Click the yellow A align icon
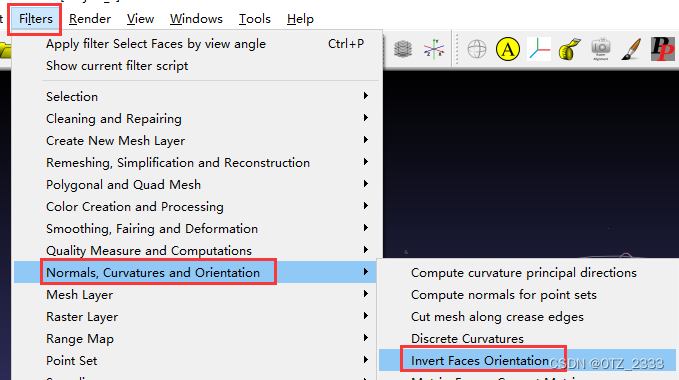 [x=508, y=49]
